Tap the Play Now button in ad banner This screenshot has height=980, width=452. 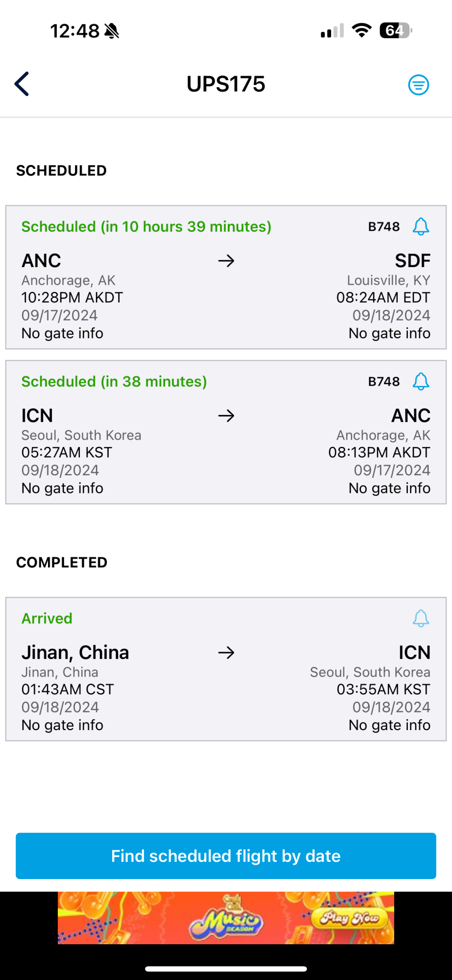(x=349, y=918)
